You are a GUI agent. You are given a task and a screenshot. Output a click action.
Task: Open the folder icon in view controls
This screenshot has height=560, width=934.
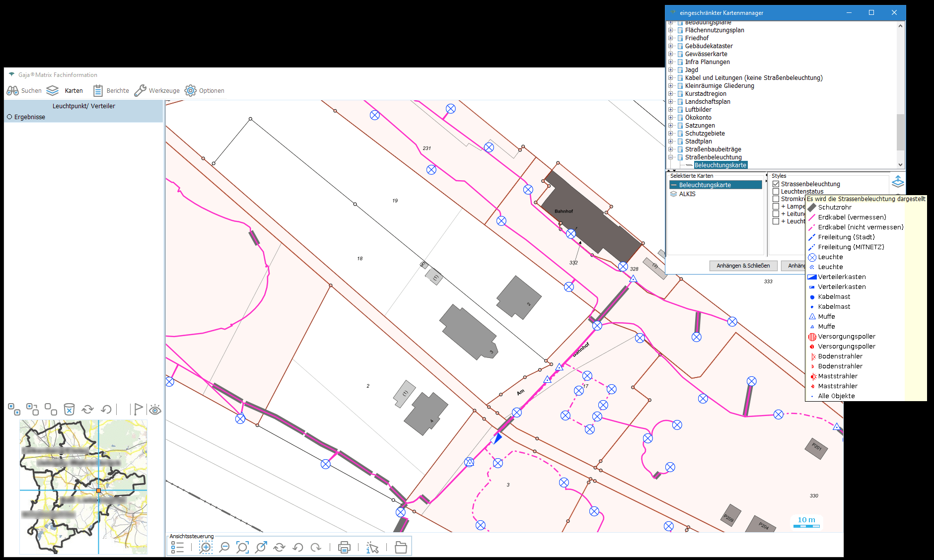click(400, 547)
